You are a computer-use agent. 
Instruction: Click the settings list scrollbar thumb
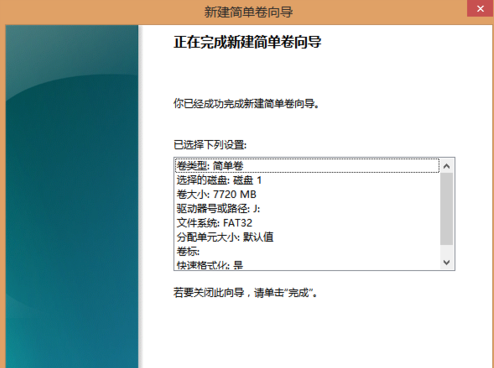[x=447, y=209]
